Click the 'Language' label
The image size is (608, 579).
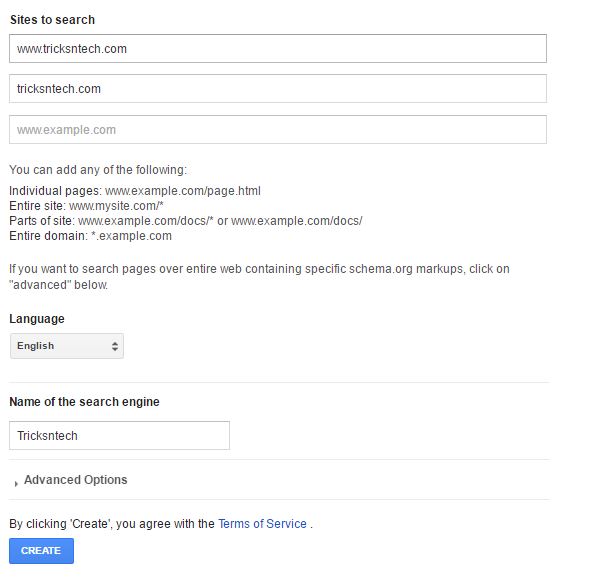coord(37,319)
